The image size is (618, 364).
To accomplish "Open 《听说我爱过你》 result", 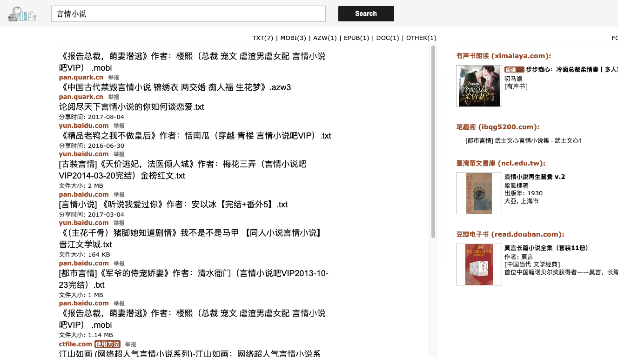I will (x=174, y=205).
